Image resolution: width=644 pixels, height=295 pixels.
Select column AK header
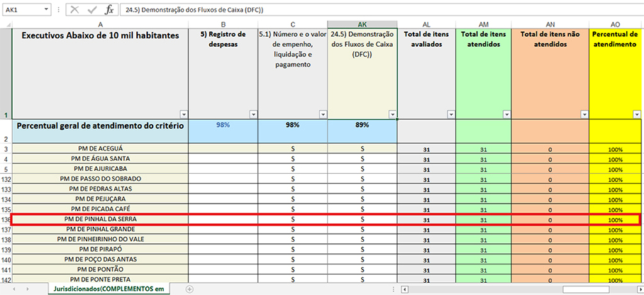click(362, 25)
